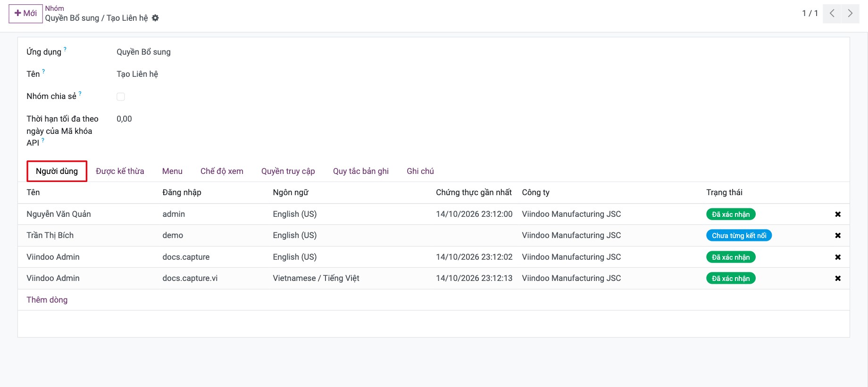Open the Trần Thị Bích user row
Viewport: 868px width, 387px height.
click(434, 235)
